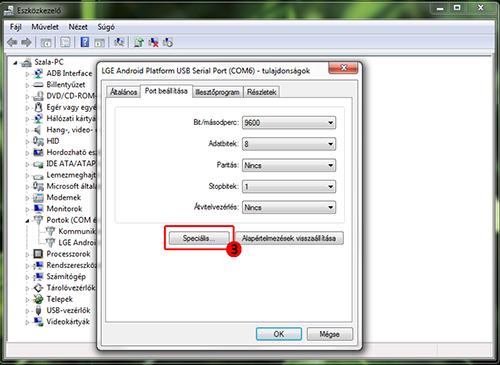Click the Modemek category icon
Screen dimensions: 500x365
(38, 198)
